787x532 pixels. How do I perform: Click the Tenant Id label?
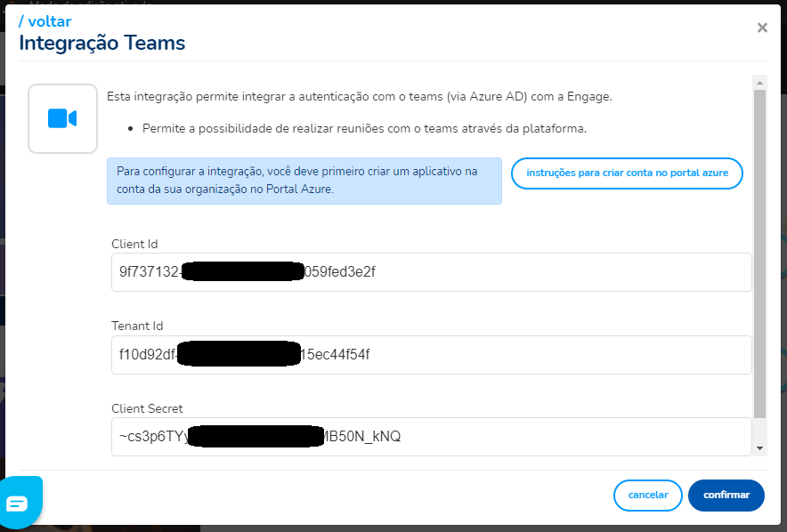pyautogui.click(x=137, y=326)
